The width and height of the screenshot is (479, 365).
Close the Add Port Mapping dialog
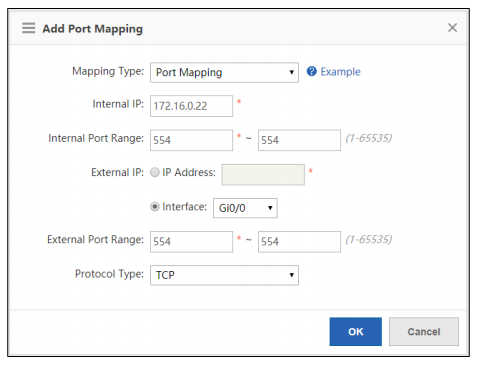(452, 28)
